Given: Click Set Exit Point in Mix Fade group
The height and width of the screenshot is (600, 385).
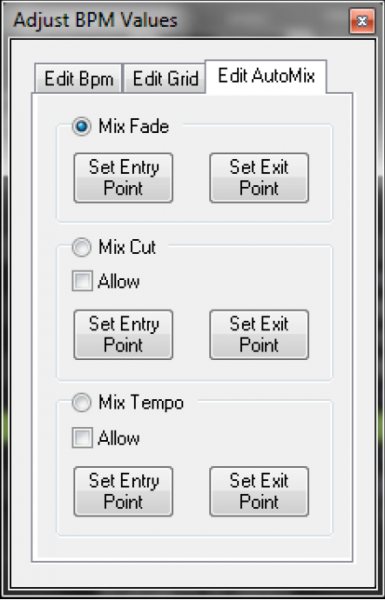Looking at the screenshot, I should click(x=259, y=178).
